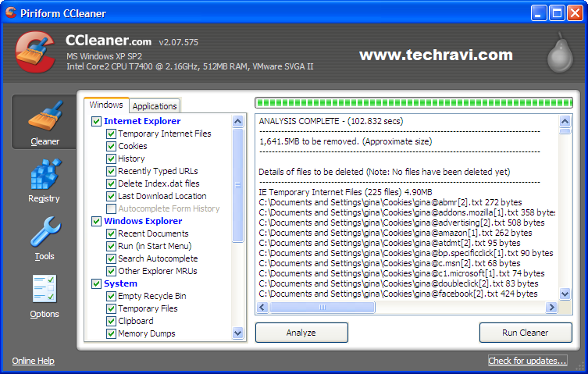This screenshot has height=374, width=588.
Task: Open the Tools wrench icon
Action: (x=45, y=231)
